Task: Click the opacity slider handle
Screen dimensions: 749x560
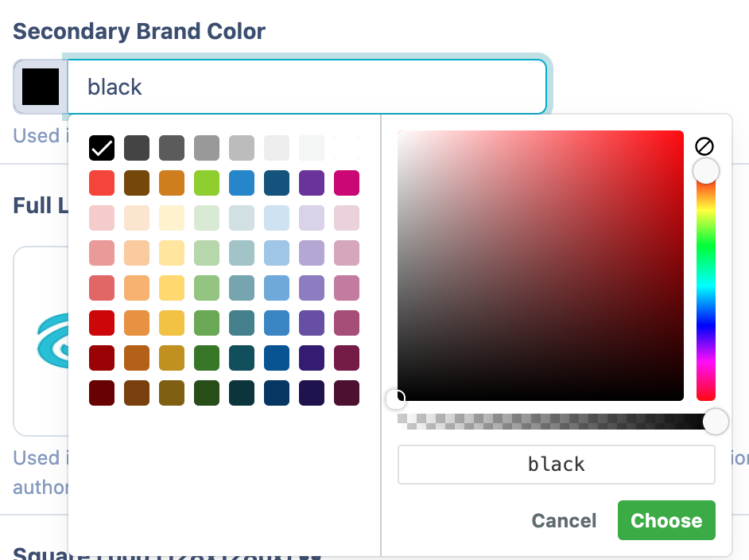Action: coord(716,422)
